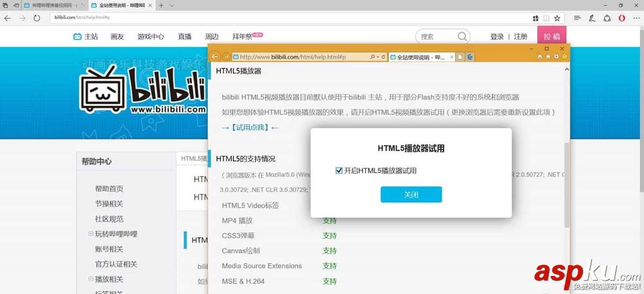Click Media Source Extensions row text
This screenshot has height=294, width=644.
tap(261, 266)
